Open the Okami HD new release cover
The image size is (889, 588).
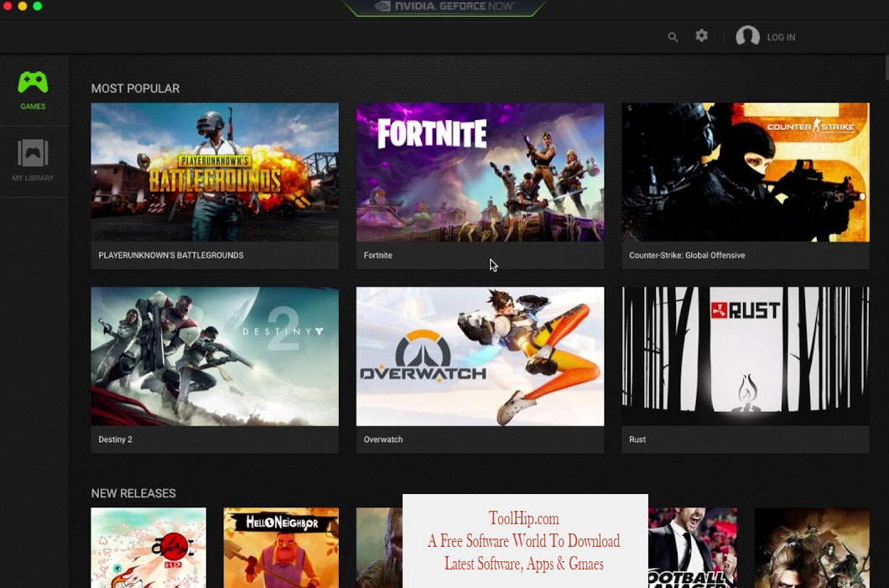[148, 548]
